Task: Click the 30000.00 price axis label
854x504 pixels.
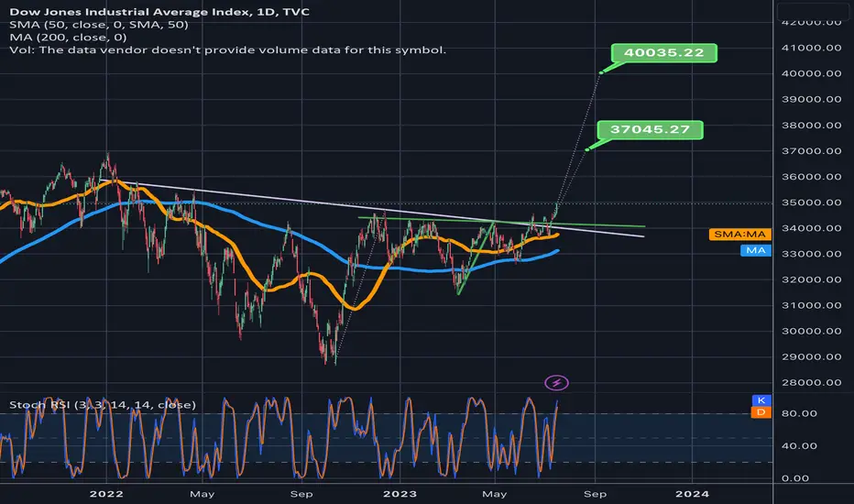Action: [812, 332]
